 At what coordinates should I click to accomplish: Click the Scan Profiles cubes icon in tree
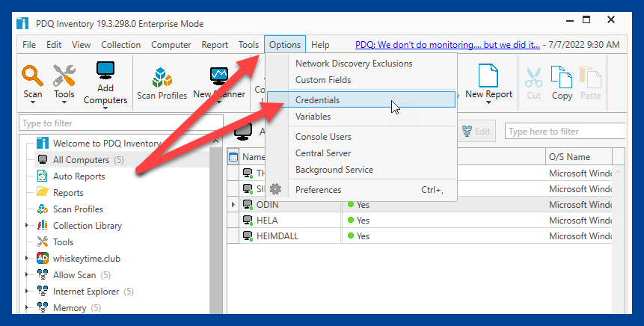point(43,209)
